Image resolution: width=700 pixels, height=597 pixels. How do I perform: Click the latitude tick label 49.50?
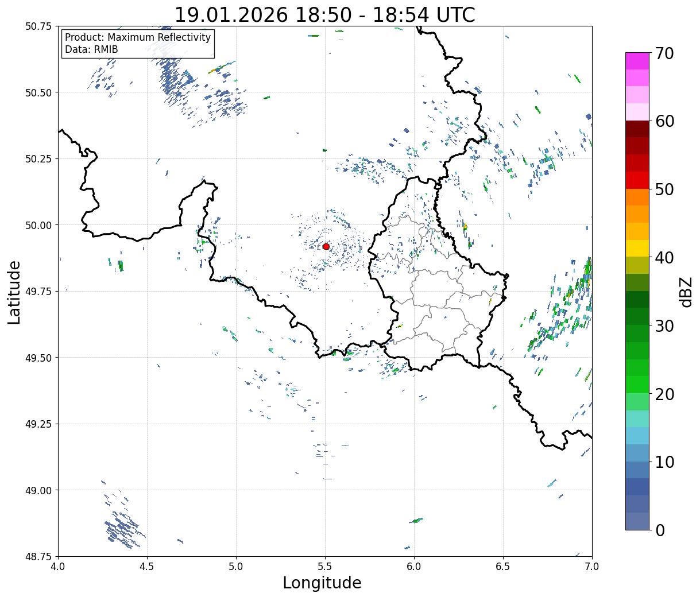(x=38, y=358)
